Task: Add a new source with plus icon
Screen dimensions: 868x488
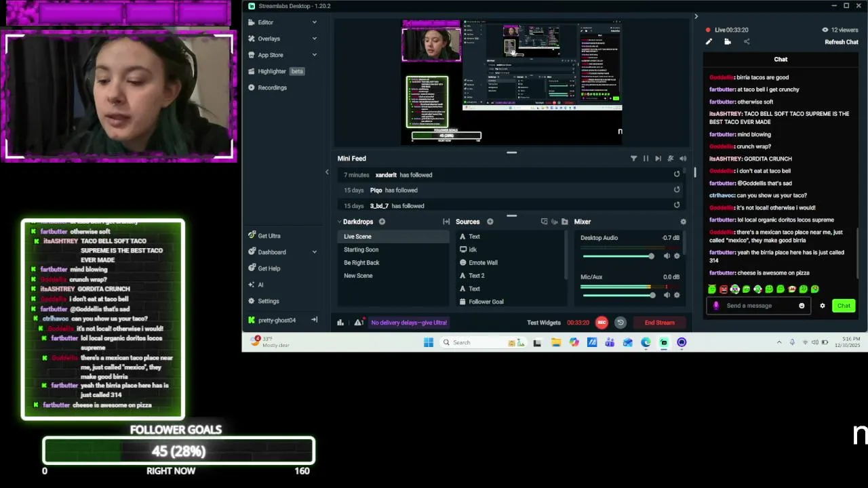Action: click(x=490, y=222)
